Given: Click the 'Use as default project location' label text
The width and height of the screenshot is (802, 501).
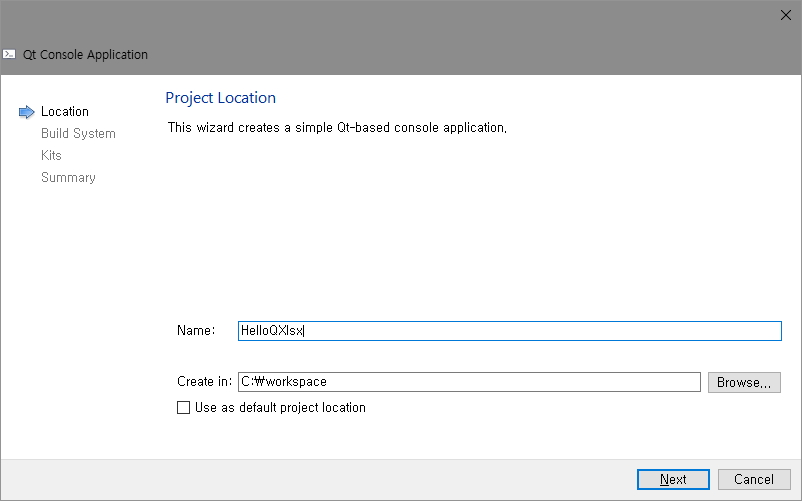Looking at the screenshot, I should (x=280, y=408).
